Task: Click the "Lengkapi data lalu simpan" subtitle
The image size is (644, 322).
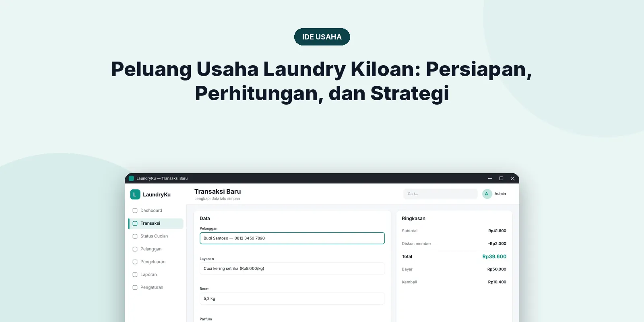Action: click(217, 198)
